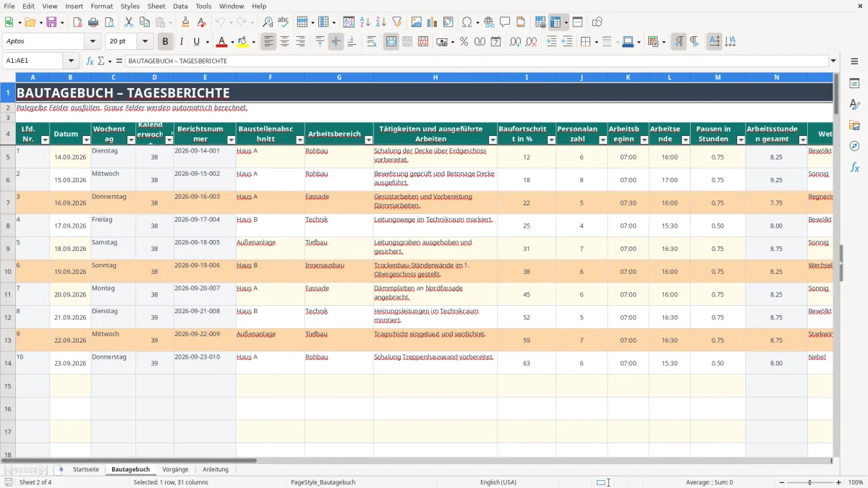The image size is (868, 488).
Task: Click the Print icon
Action: tap(93, 22)
